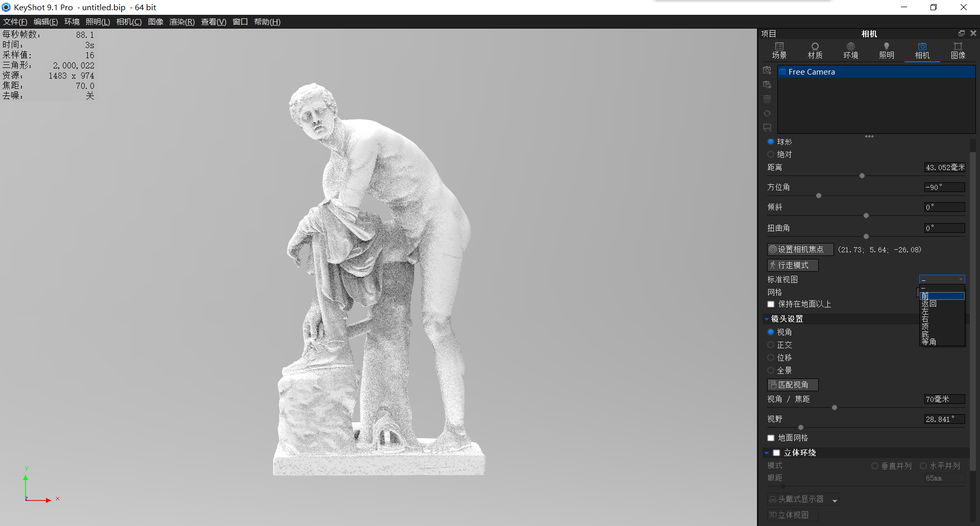Enable the 地面网格 (ground grid) checkbox
Screen dimensions: 980x526
[x=771, y=438]
